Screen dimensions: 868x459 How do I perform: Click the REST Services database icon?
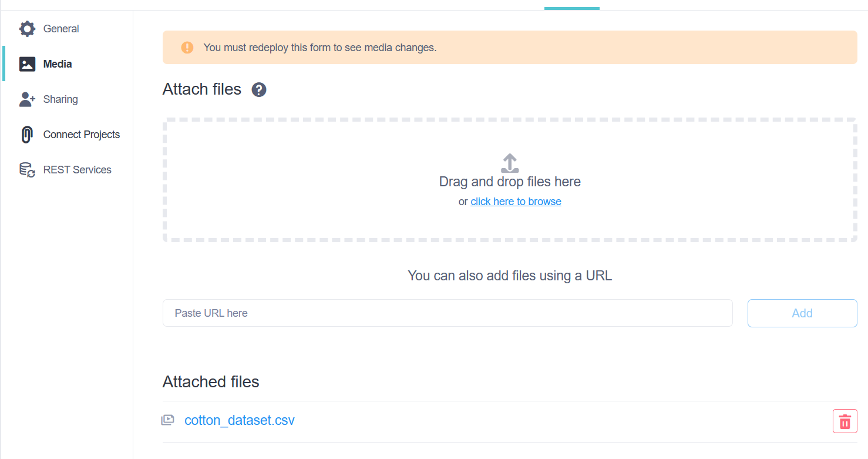[x=27, y=170]
